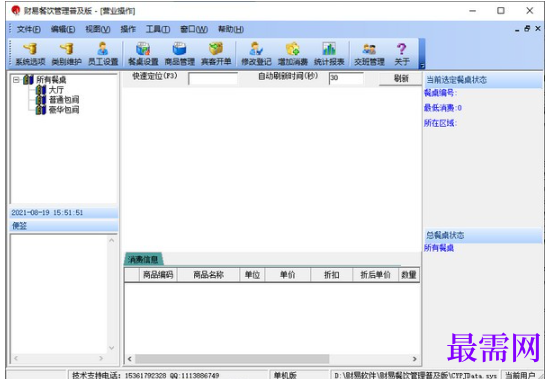This screenshot has height=379, width=559.
Task: Focus the 快速定位(F3) input field
Action: pos(213,78)
